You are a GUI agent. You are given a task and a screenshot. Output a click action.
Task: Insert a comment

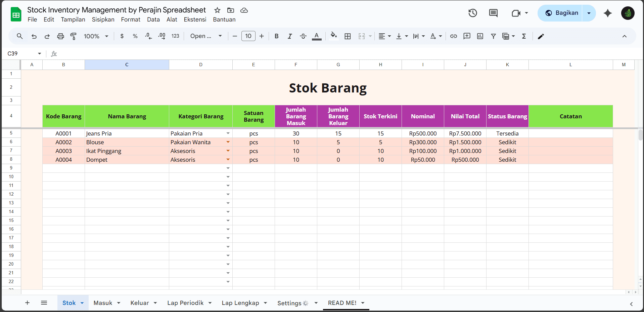coord(466,36)
